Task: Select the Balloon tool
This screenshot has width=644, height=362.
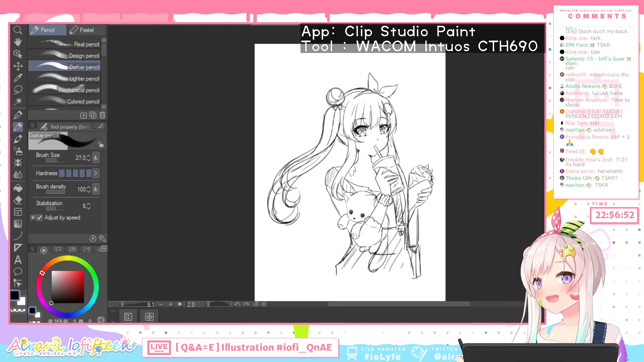Action: (x=18, y=271)
